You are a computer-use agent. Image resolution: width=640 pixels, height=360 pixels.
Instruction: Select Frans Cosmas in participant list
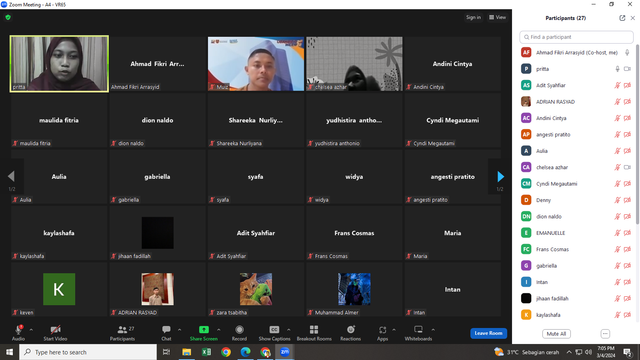pos(576,249)
